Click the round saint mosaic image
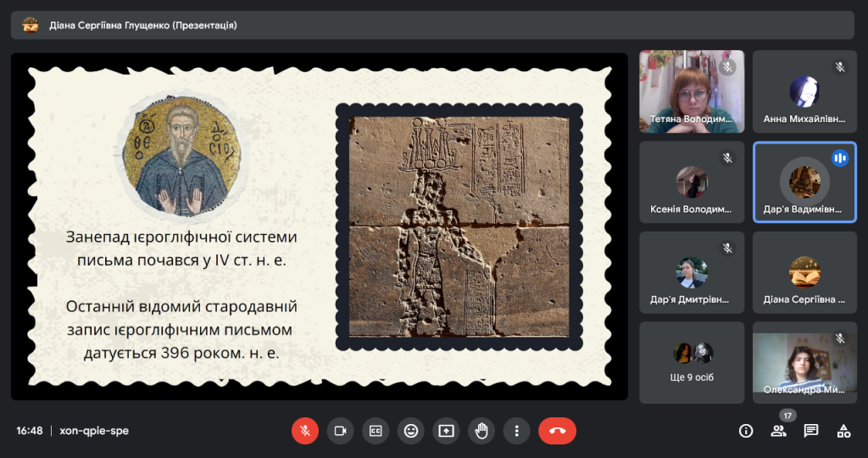868x458 pixels. pyautogui.click(x=181, y=156)
